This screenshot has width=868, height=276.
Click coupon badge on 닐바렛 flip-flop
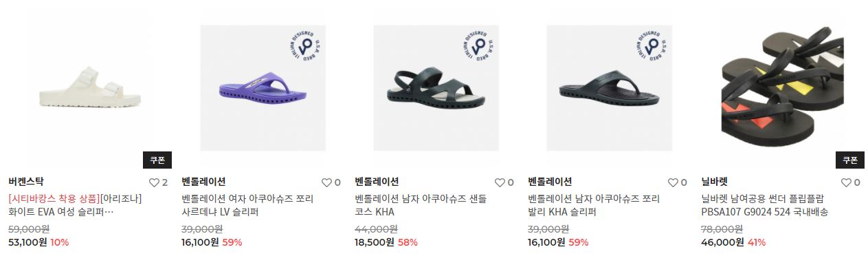(850, 160)
